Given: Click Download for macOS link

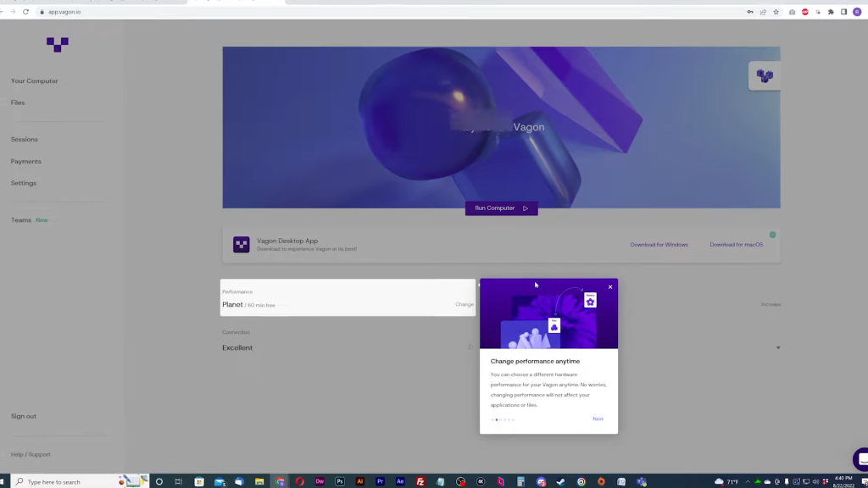Looking at the screenshot, I should (737, 245).
